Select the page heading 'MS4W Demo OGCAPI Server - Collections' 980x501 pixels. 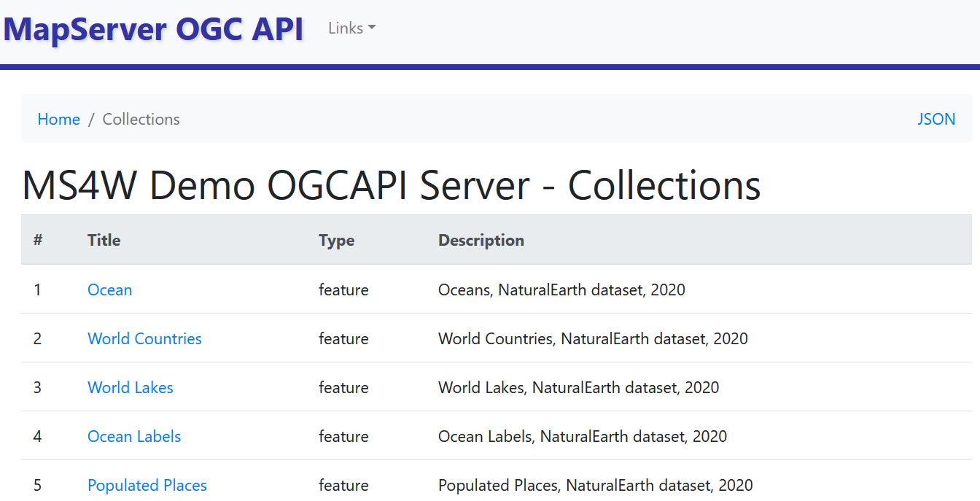click(x=392, y=185)
